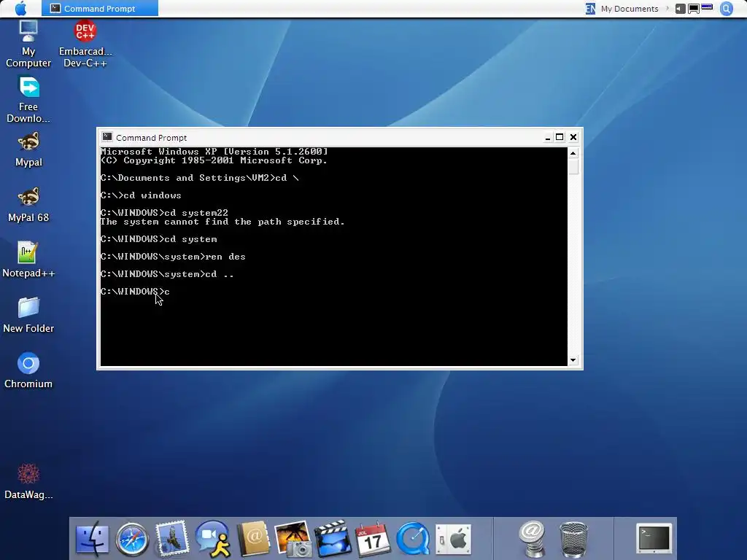Open the Mail stamp dock icon

(172, 539)
